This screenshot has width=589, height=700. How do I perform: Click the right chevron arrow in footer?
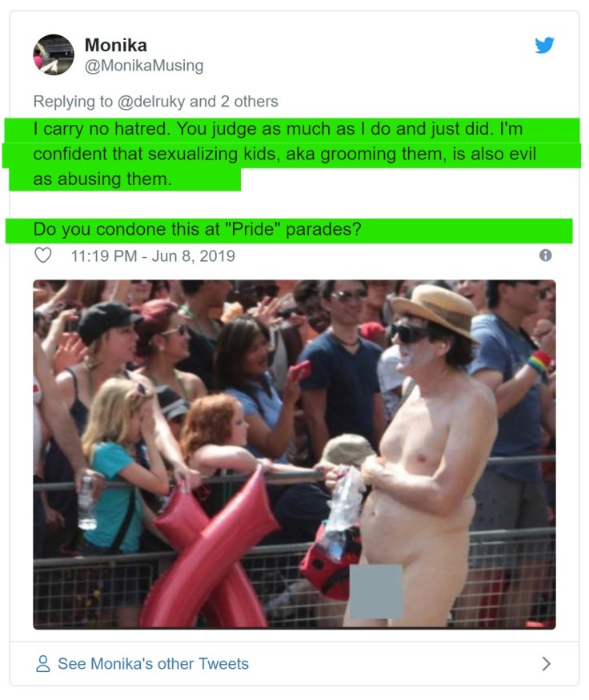(x=546, y=663)
